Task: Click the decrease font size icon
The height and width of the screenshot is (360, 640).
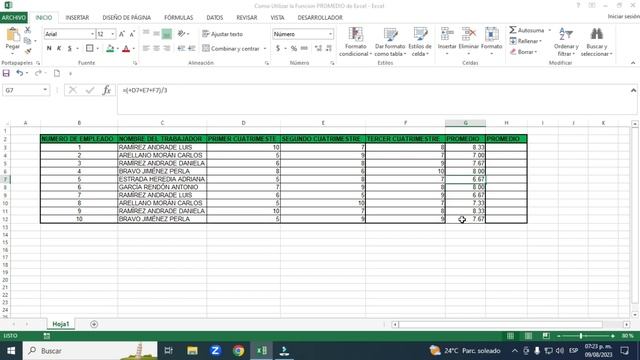Action: [x=132, y=34]
